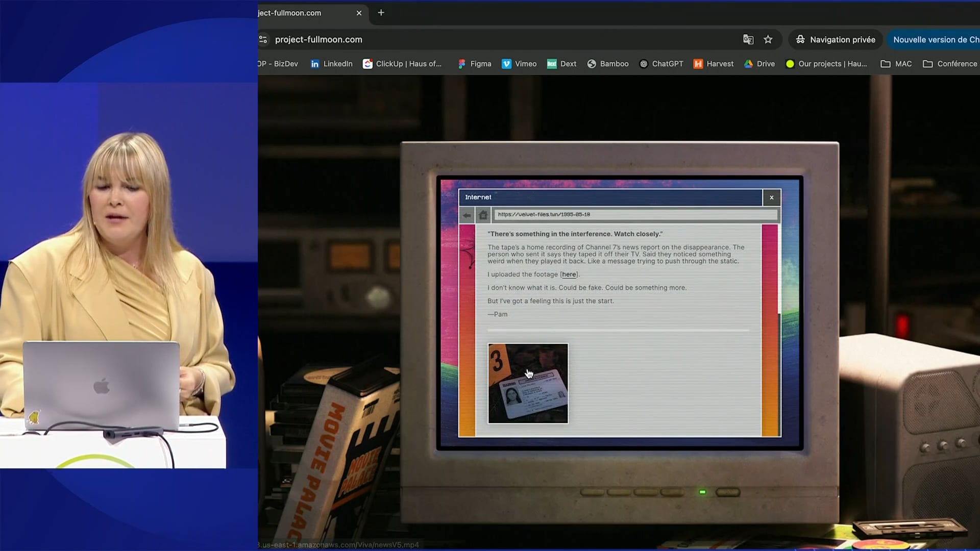Open the BizDev bookmark
Viewport: 980px width, 551px height.
click(x=278, y=64)
